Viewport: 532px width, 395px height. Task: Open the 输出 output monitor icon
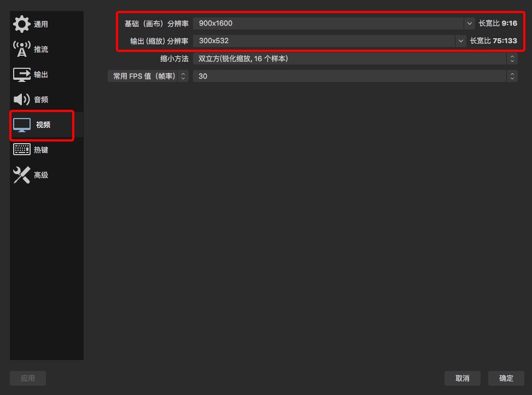22,75
